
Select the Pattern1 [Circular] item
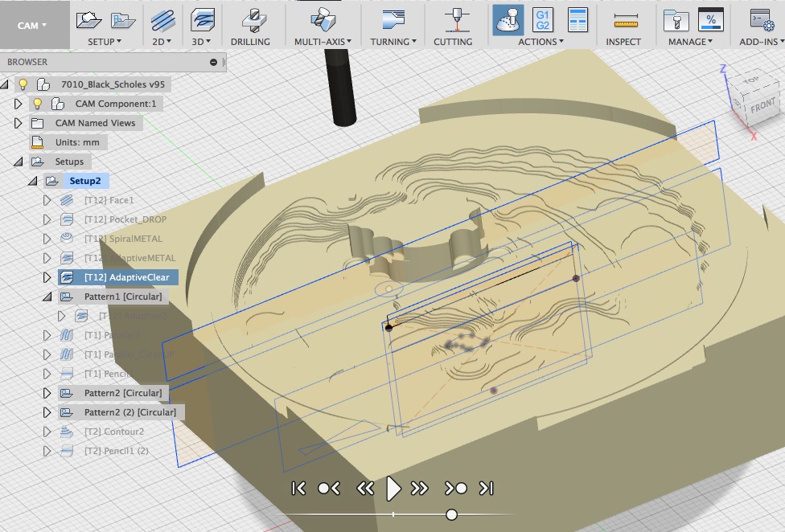click(x=123, y=297)
